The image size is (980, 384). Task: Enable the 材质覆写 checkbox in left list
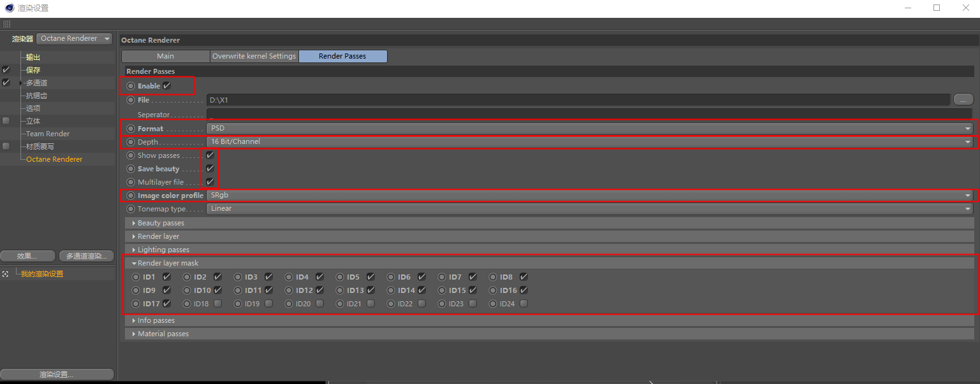pyautogui.click(x=6, y=146)
